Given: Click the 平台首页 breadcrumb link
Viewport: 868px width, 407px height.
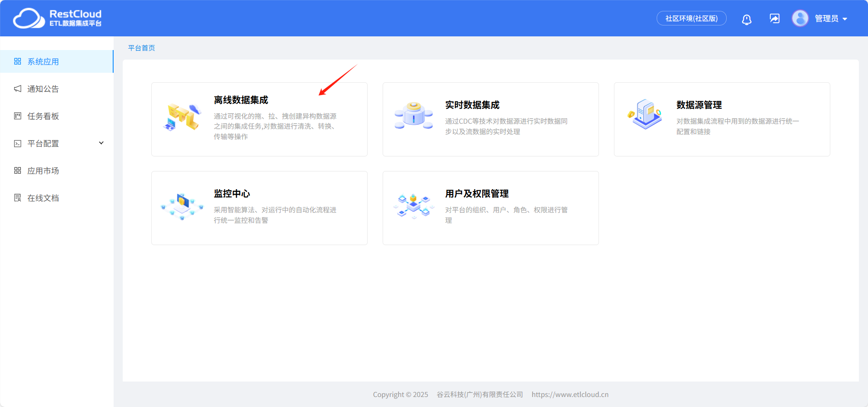Looking at the screenshot, I should (142, 48).
